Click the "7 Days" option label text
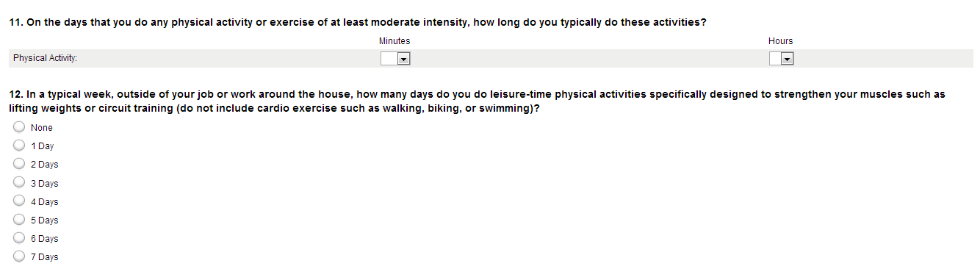The height and width of the screenshot is (280, 980). (45, 256)
